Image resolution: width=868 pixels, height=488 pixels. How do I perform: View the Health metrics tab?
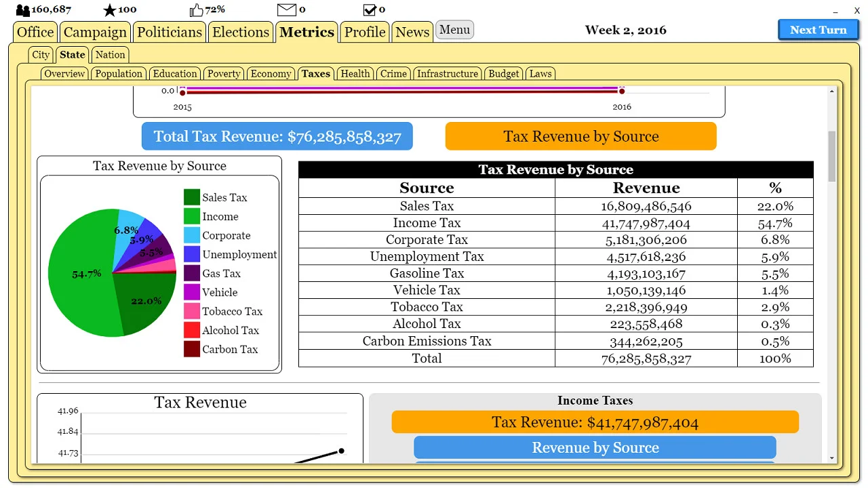coord(355,73)
